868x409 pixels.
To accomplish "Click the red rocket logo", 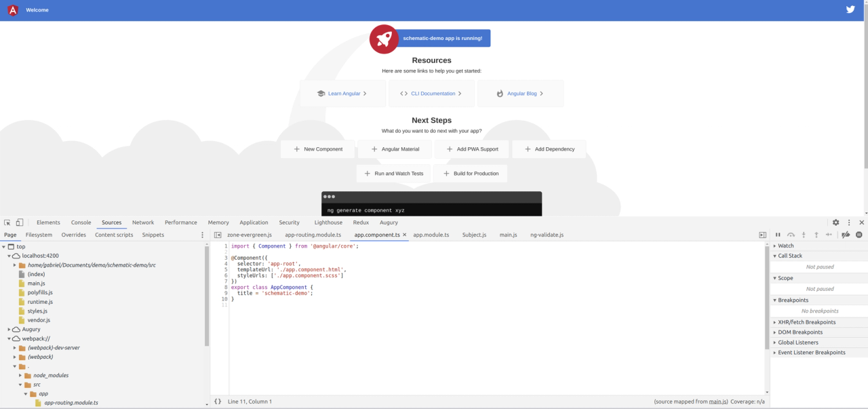I will (384, 39).
